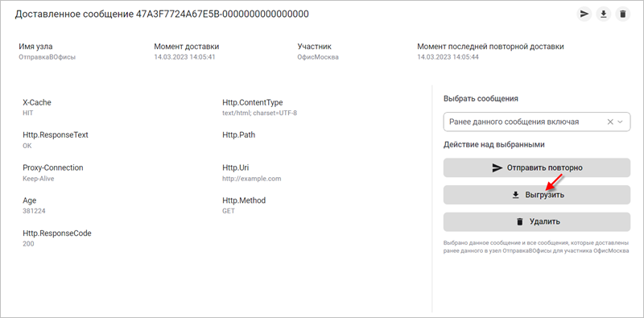Click the Http.ResponseCode value 200
The height and width of the screenshot is (318, 644).
pyautogui.click(x=28, y=244)
